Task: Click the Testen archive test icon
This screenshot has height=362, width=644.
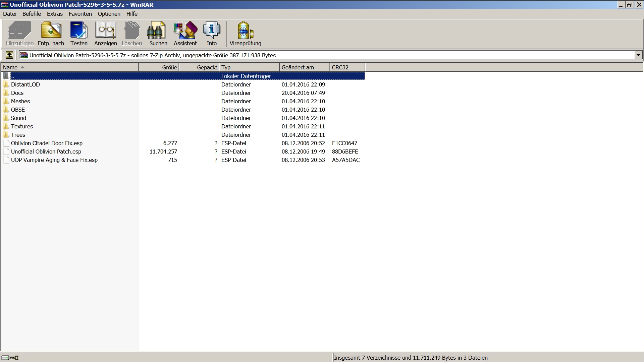Action: tap(79, 34)
